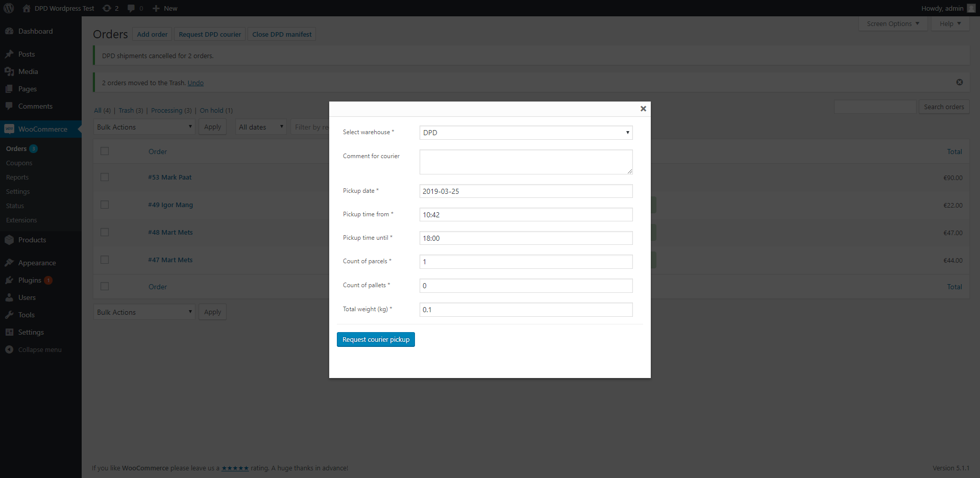Click the Count of parcels field
The width and height of the screenshot is (980, 478).
pyautogui.click(x=526, y=262)
